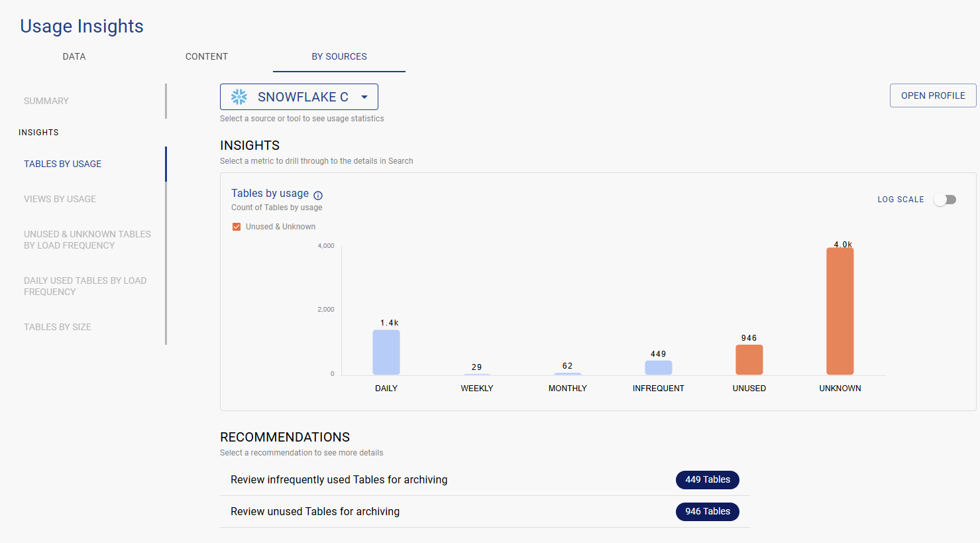Open Tables by Size insight

[x=58, y=327]
